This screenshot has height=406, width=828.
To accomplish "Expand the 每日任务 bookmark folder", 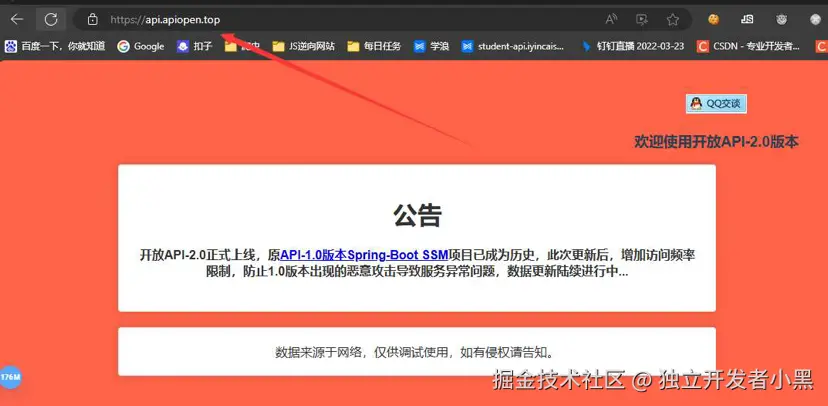I will 374,46.
